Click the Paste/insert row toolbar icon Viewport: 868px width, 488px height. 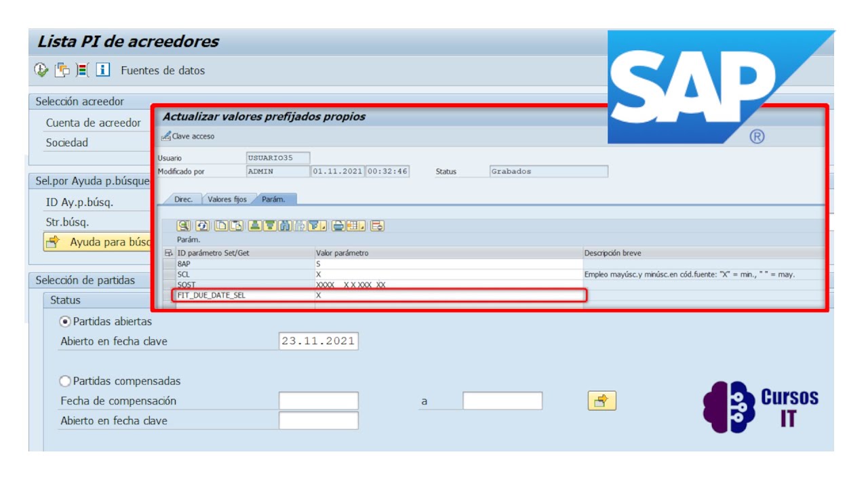tap(236, 226)
